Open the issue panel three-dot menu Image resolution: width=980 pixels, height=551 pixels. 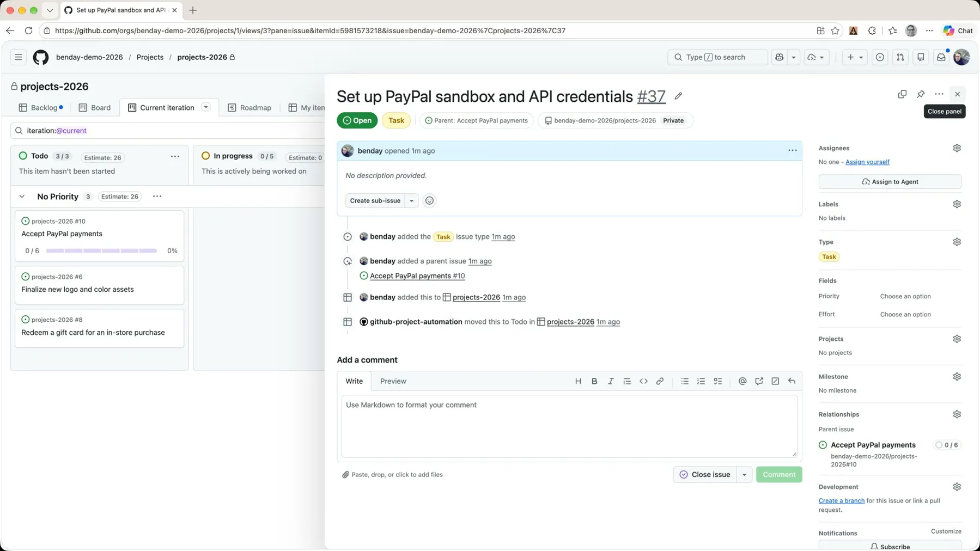pyautogui.click(x=939, y=94)
